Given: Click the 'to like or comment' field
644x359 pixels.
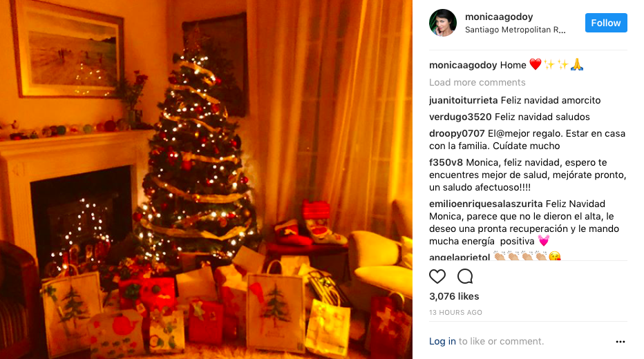Looking at the screenshot, I should [501, 341].
